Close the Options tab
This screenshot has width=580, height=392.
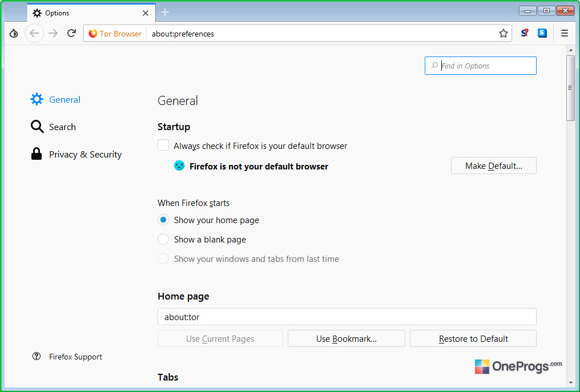pyautogui.click(x=146, y=13)
